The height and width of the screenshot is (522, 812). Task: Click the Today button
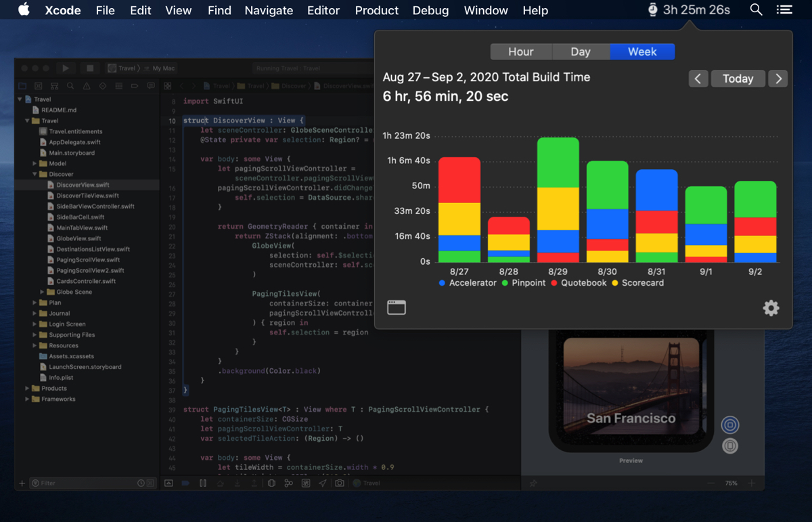(x=737, y=79)
